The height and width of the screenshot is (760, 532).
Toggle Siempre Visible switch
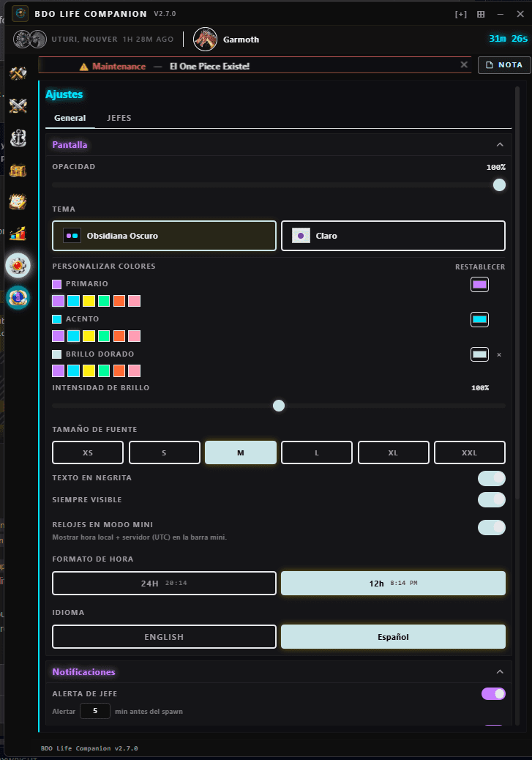click(491, 500)
